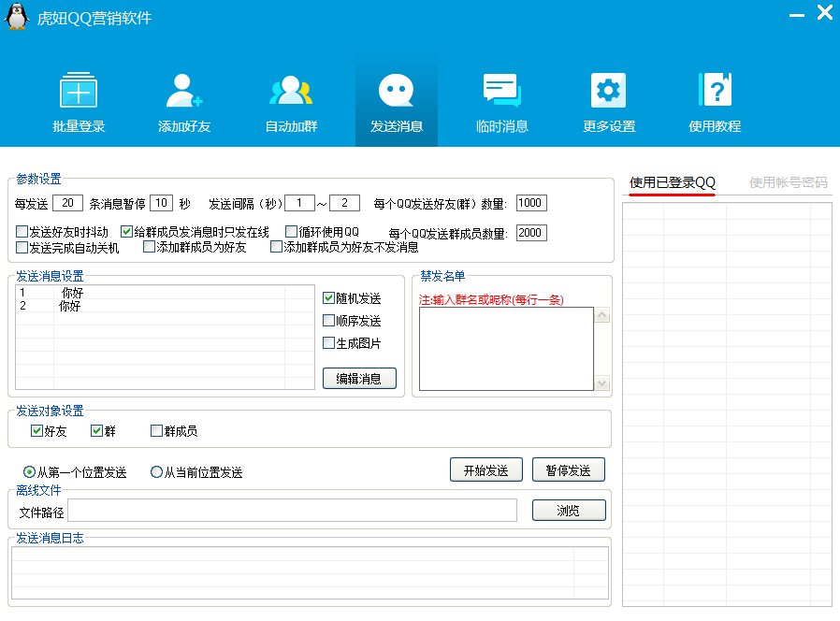
Task: Click the pause seconds field showing 10
Action: click(x=161, y=203)
